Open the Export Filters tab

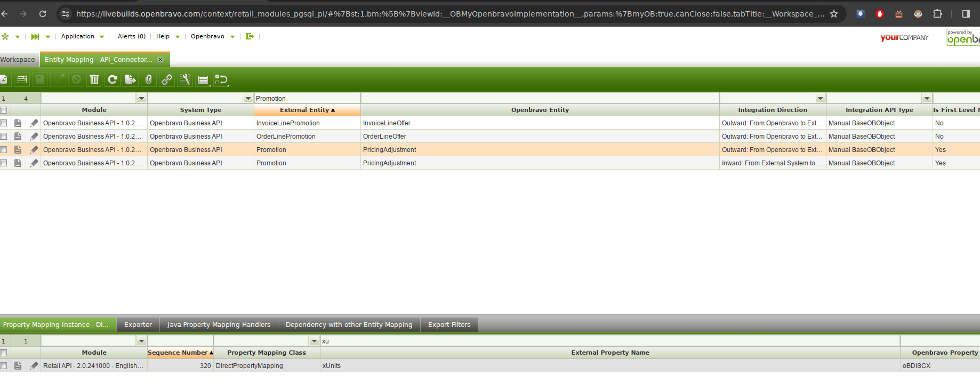[449, 325]
